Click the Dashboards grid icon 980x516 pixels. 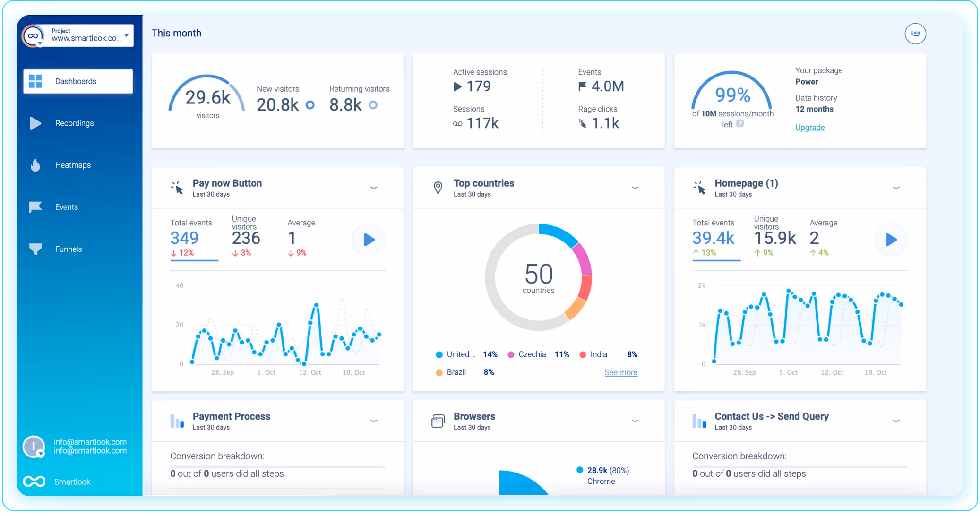35,81
